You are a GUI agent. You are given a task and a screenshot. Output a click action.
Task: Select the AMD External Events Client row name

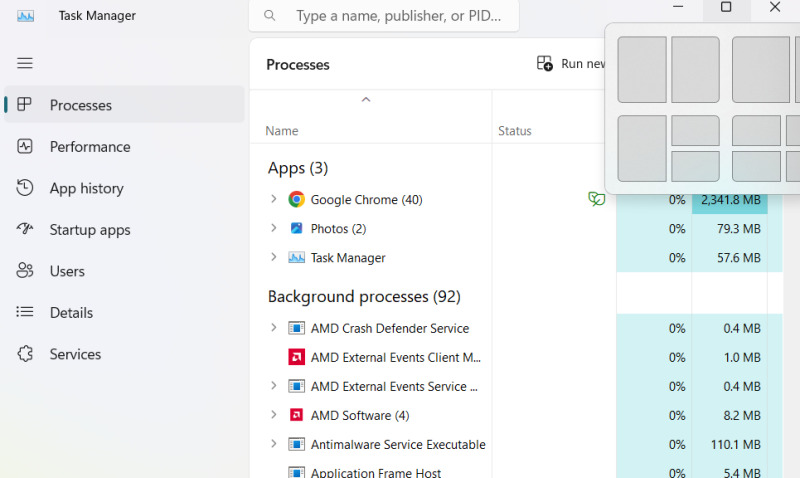(396, 357)
